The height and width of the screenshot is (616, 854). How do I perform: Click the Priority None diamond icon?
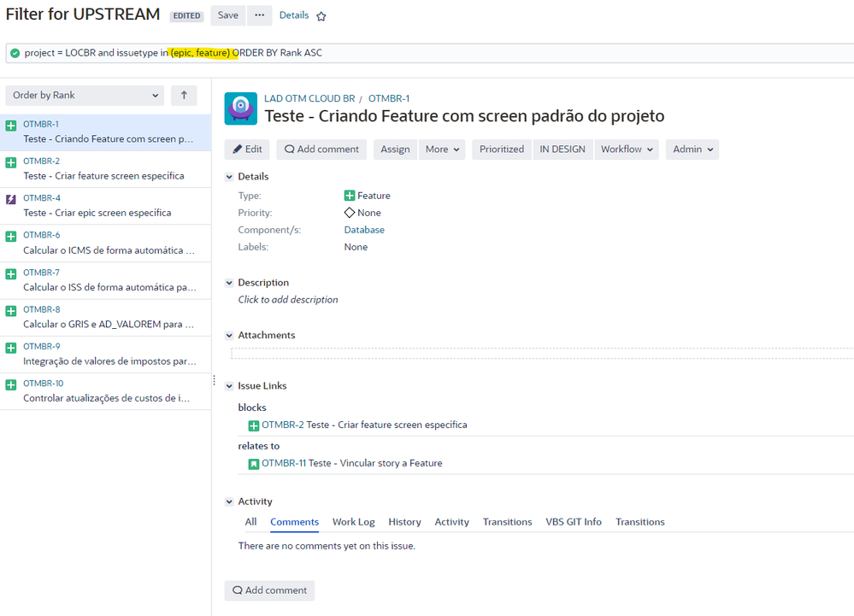(x=349, y=212)
